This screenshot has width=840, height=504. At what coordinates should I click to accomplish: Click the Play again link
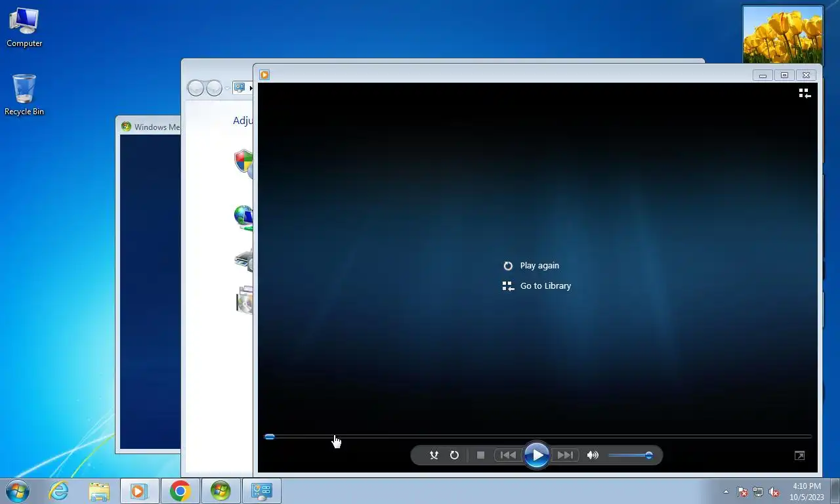point(539,266)
